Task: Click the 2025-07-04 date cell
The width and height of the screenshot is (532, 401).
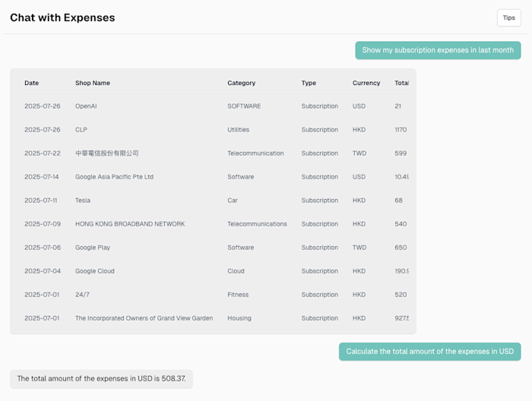Action: 43,271
